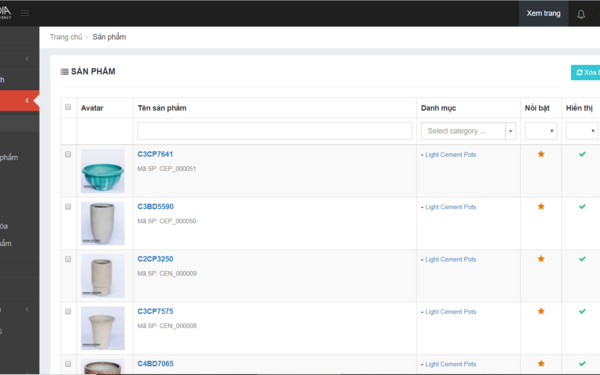This screenshot has width=600, height=375.
Task: Click product code Mã SP: CEP_000050
Action: [x=167, y=221]
